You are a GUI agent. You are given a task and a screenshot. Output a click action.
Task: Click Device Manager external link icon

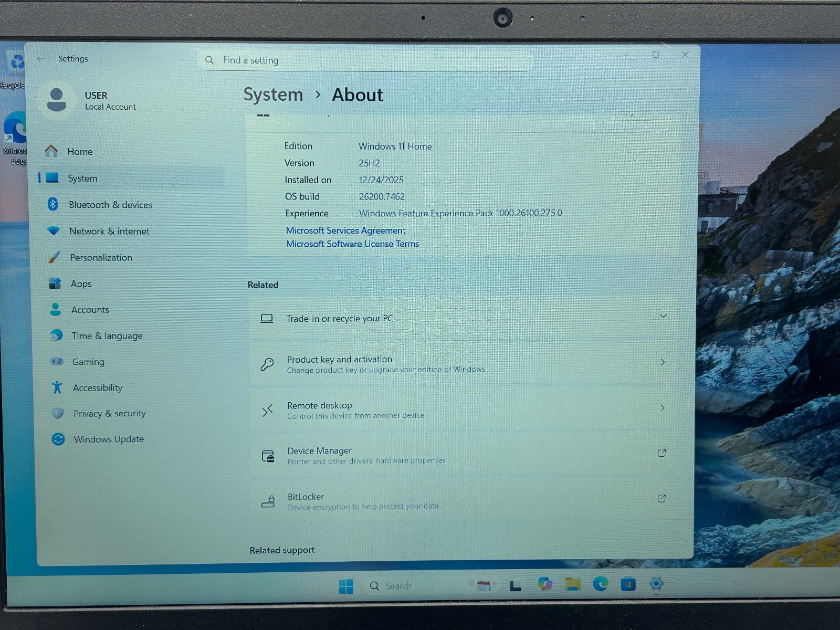click(661, 453)
